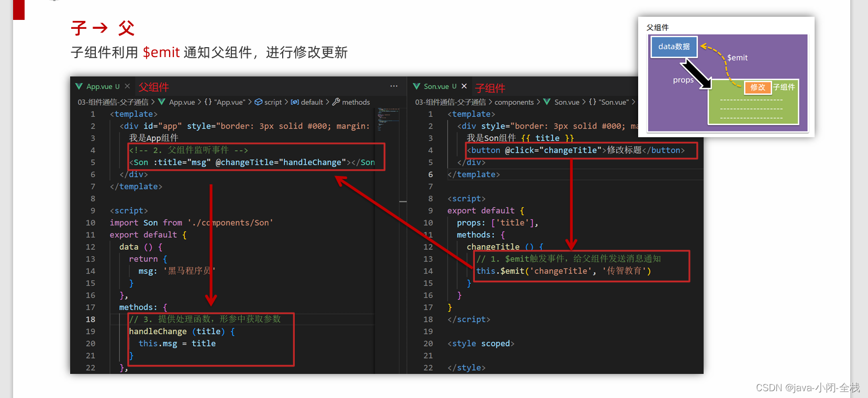
Task: Close the Son.vue tab with its X
Action: coord(464,86)
